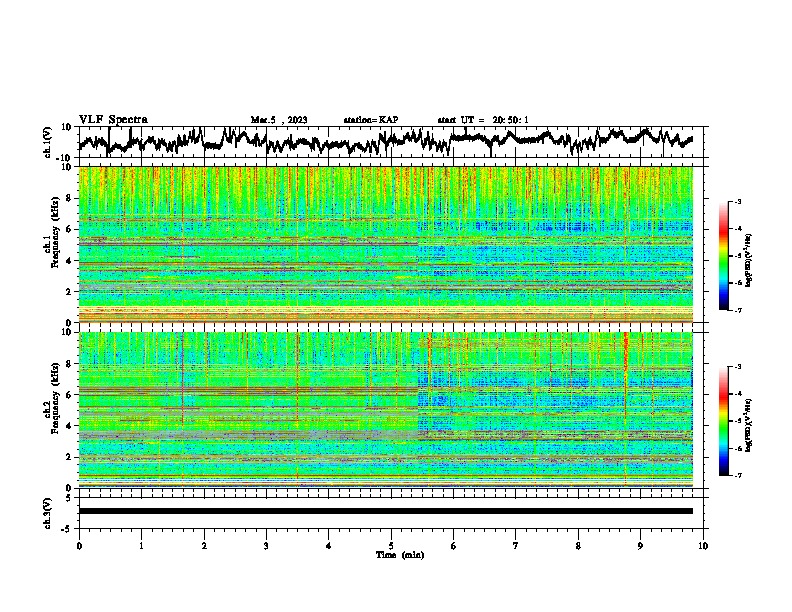
Task: Click inside the ch.1 spectrogram panel
Action: pyautogui.click(x=385, y=244)
